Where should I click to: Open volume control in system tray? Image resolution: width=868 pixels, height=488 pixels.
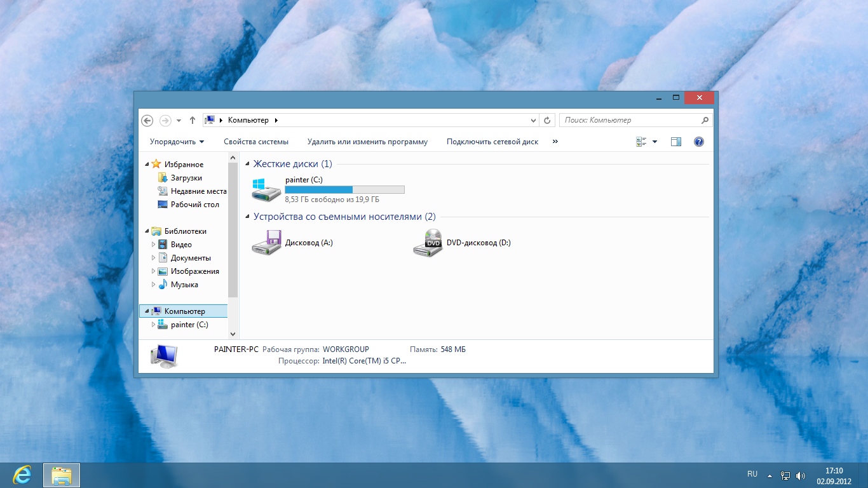tap(801, 475)
